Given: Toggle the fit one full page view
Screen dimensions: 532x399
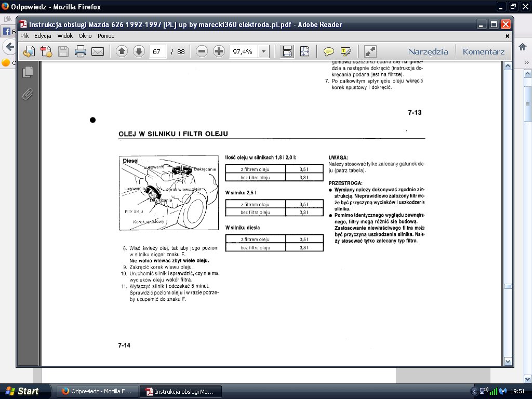Looking at the screenshot, I should tap(304, 51).
